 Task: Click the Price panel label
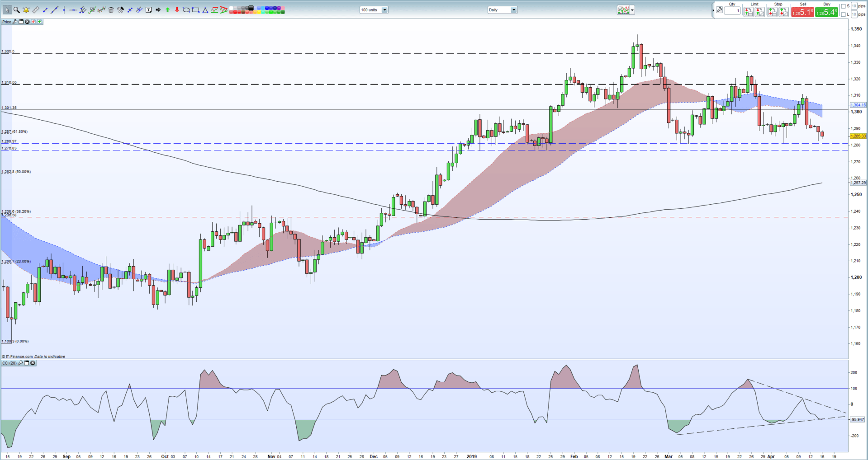point(6,22)
